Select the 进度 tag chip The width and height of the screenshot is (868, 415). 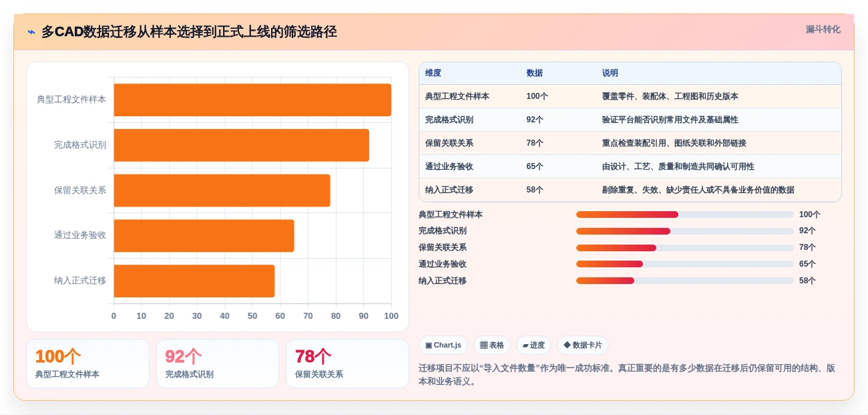[533, 345]
